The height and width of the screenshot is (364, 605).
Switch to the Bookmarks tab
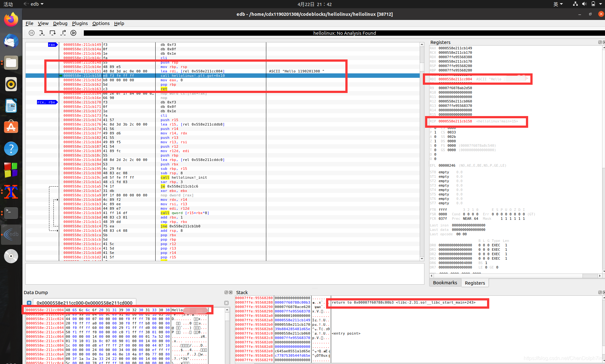[445, 282]
